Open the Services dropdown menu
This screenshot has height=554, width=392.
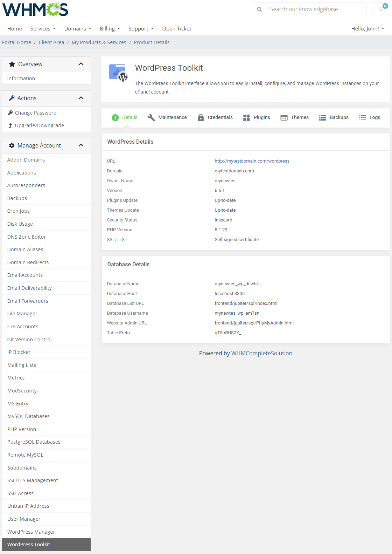pos(43,29)
